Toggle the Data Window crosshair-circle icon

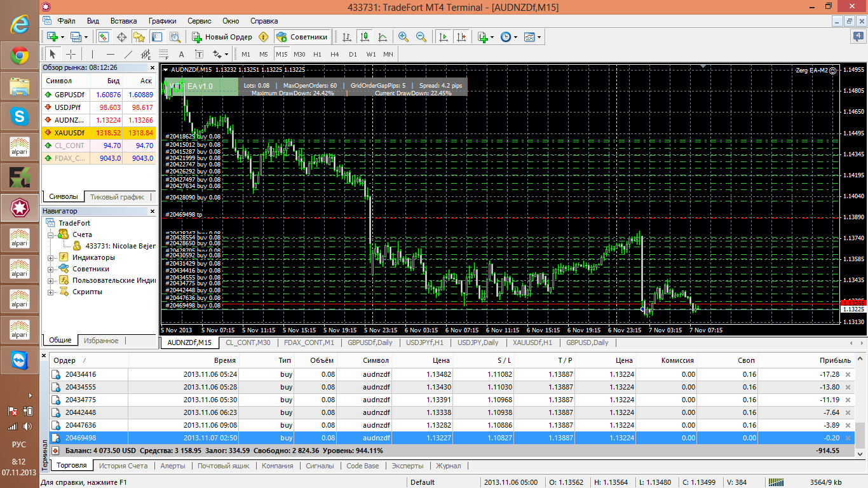(121, 37)
